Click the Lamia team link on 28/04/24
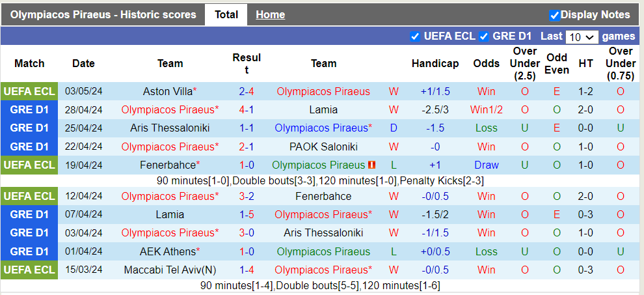 pyautogui.click(x=323, y=110)
